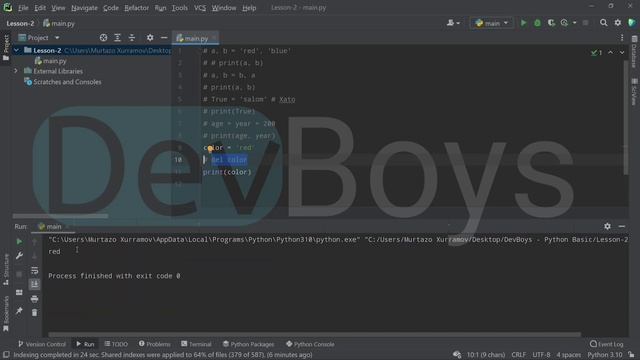The image size is (640, 360).
Task: Open Run panel settings gear
Action: (x=607, y=226)
